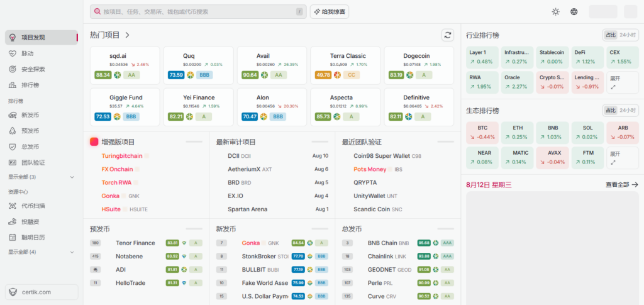Select the StonkBroker row
This screenshot has height=305, width=644.
tap(272, 256)
